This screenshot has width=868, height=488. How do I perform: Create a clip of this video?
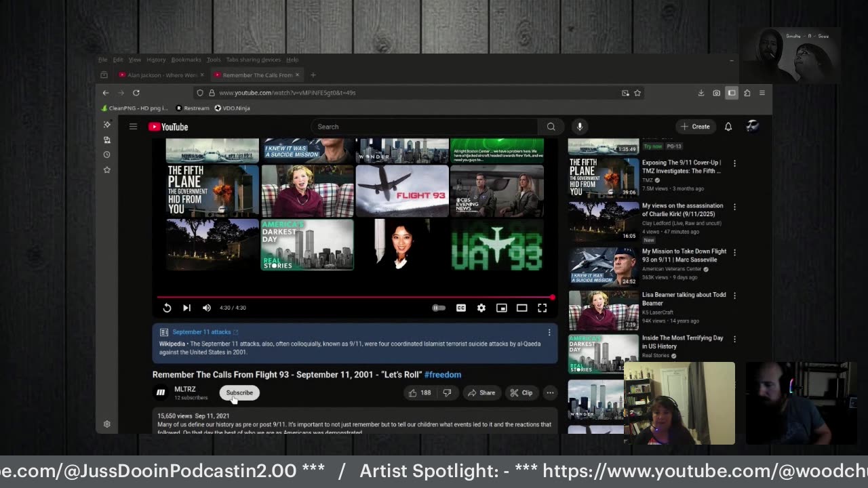(521, 393)
